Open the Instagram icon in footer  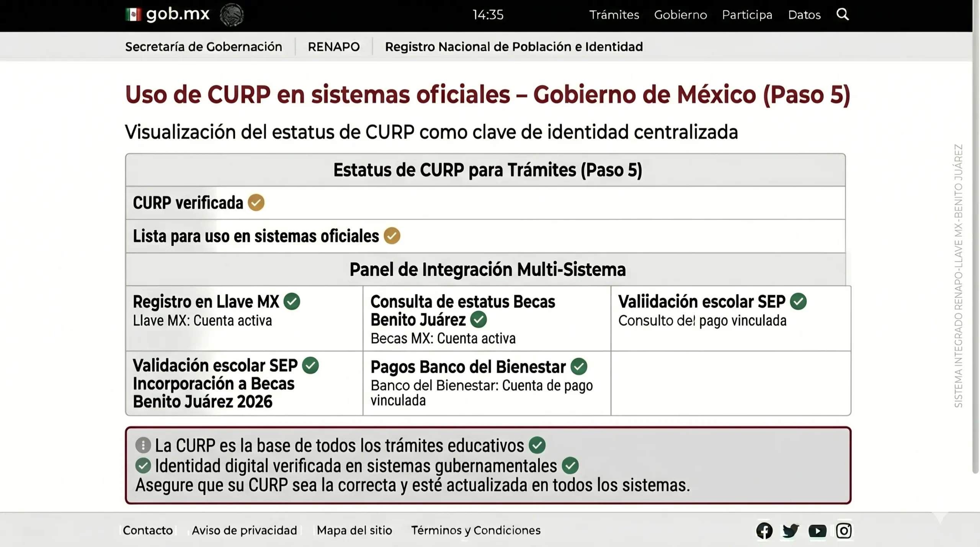[844, 531]
